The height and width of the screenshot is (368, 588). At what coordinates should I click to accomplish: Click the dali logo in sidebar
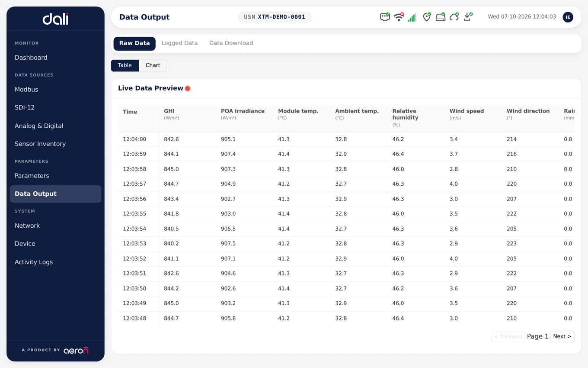tap(55, 19)
